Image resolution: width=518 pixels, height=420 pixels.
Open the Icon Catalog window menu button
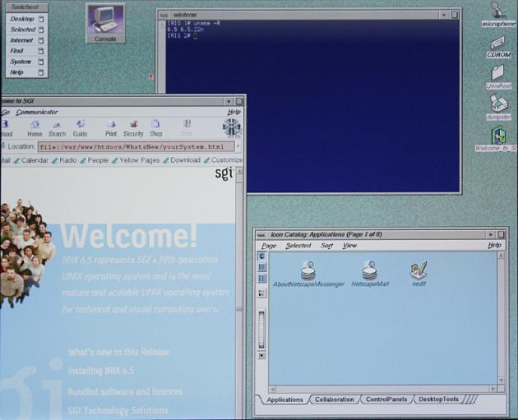pos(261,235)
